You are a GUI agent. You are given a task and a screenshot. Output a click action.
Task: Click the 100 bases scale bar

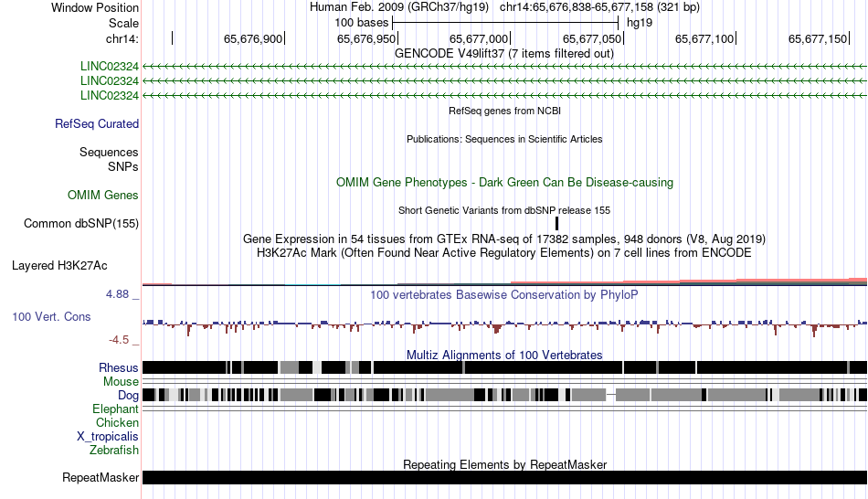pyautogui.click(x=505, y=23)
